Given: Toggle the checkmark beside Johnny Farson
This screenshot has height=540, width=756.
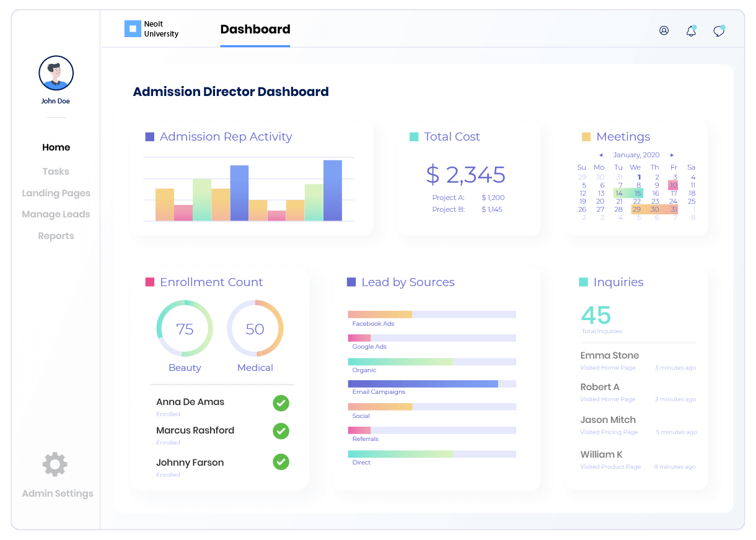Looking at the screenshot, I should (x=281, y=461).
